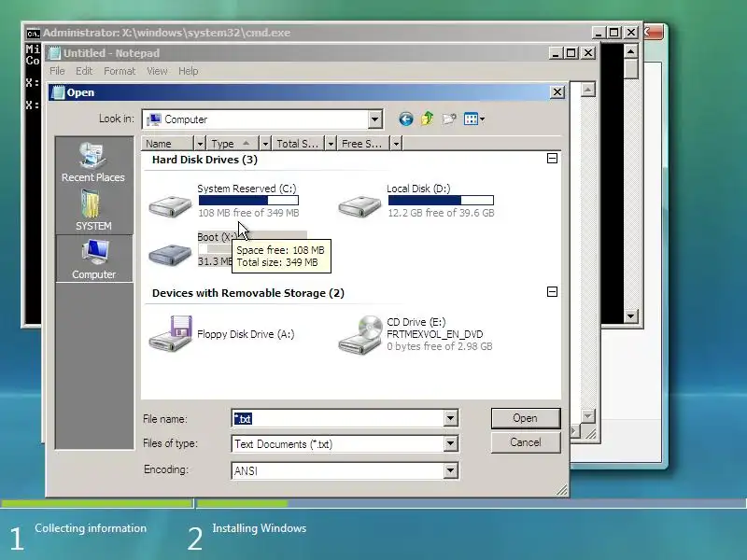The height and width of the screenshot is (560, 747).
Task: Open the Notepad Edit menu
Action: click(84, 71)
